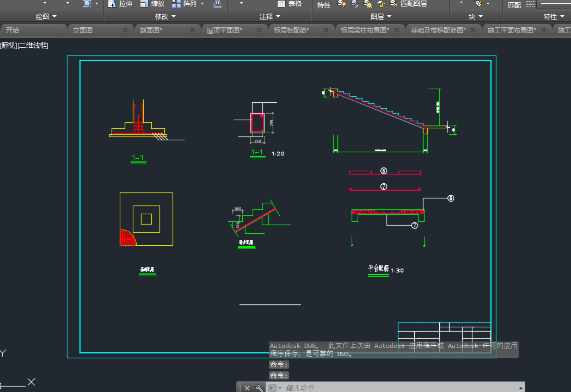
Task: Click the Table (表格) icon
Action: coord(281,4)
